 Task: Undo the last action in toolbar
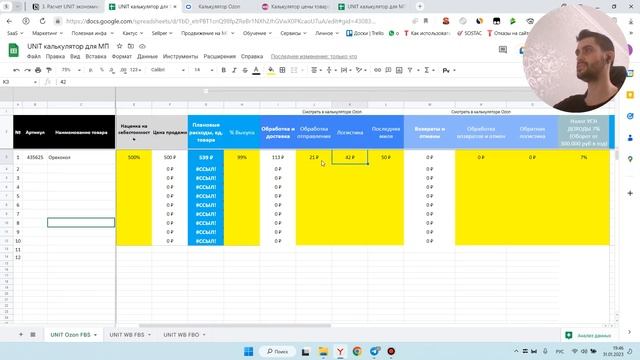coord(16,70)
